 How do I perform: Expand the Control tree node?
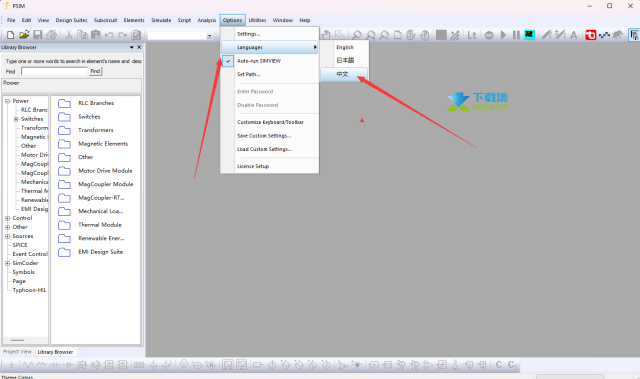(7, 218)
